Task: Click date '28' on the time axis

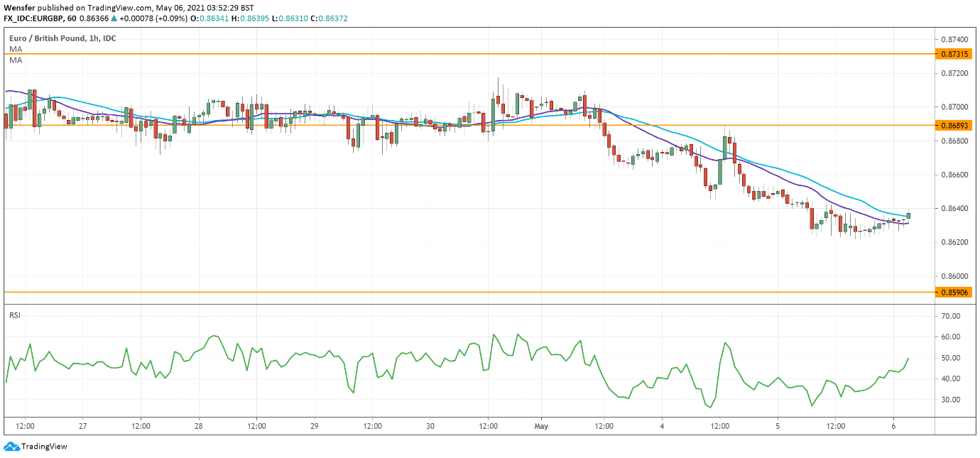Action: pyautogui.click(x=199, y=426)
